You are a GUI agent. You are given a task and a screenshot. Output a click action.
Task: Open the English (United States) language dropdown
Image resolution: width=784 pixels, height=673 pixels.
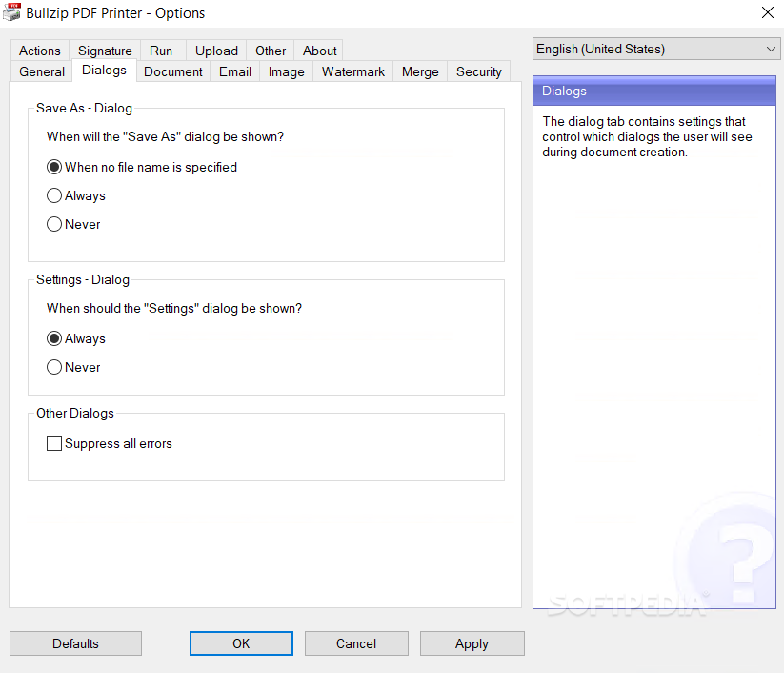[656, 49]
